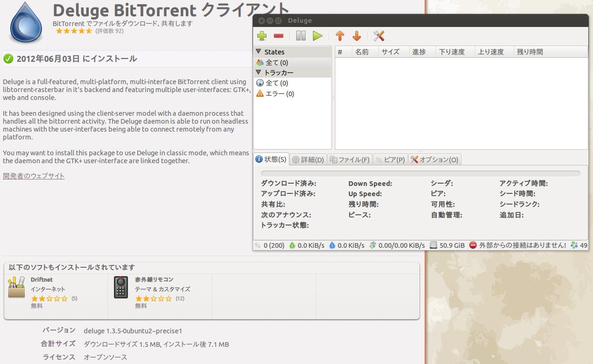
Task: Click the 50.9 GiB free disk space item
Action: tap(447, 245)
